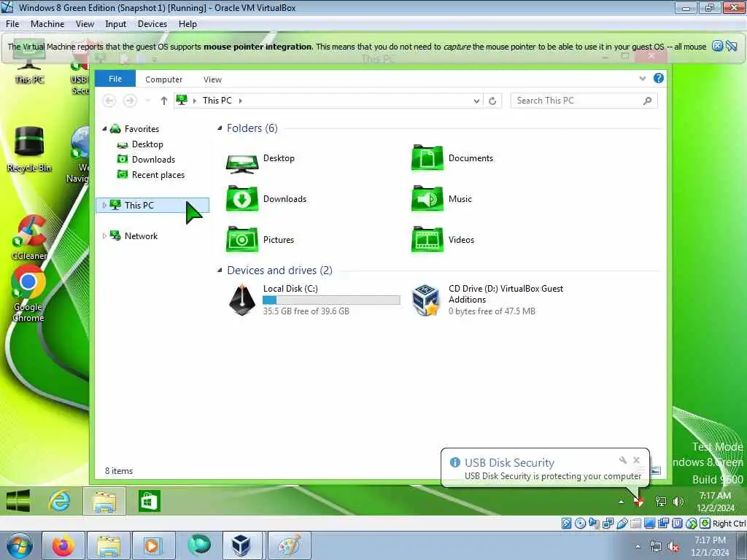Expand the ribbon with the chevron

coord(643,79)
